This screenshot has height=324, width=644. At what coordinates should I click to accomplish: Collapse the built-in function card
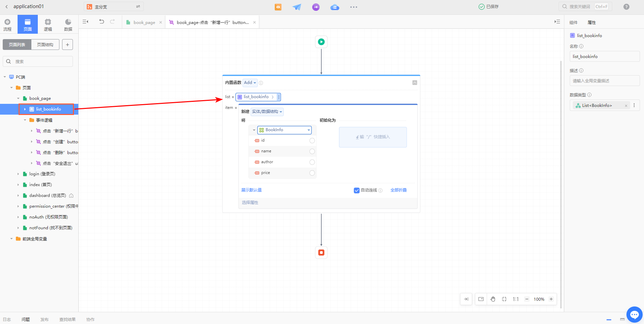(415, 83)
